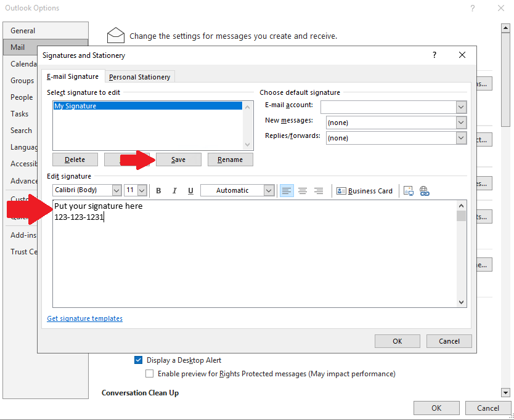Confirm Signatures and Stationery with OK
This screenshot has width=514, height=420.
point(398,341)
